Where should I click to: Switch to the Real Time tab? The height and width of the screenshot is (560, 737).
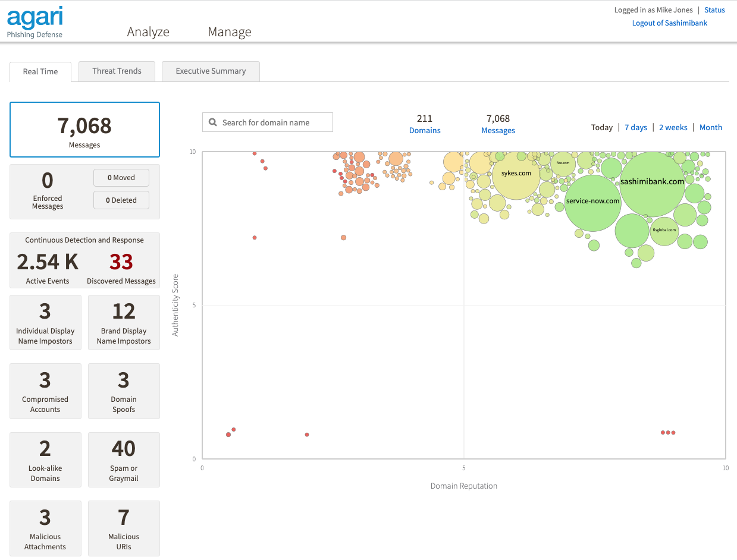40,71
